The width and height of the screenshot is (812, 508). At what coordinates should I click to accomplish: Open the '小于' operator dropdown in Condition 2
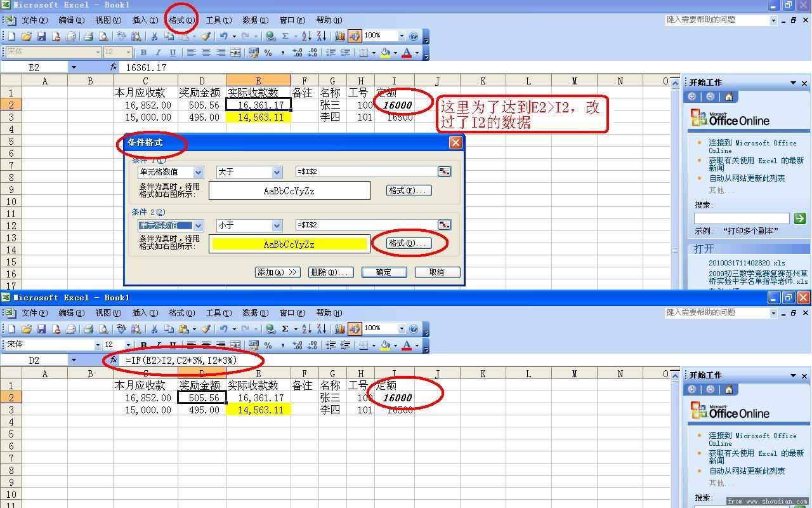tap(277, 225)
